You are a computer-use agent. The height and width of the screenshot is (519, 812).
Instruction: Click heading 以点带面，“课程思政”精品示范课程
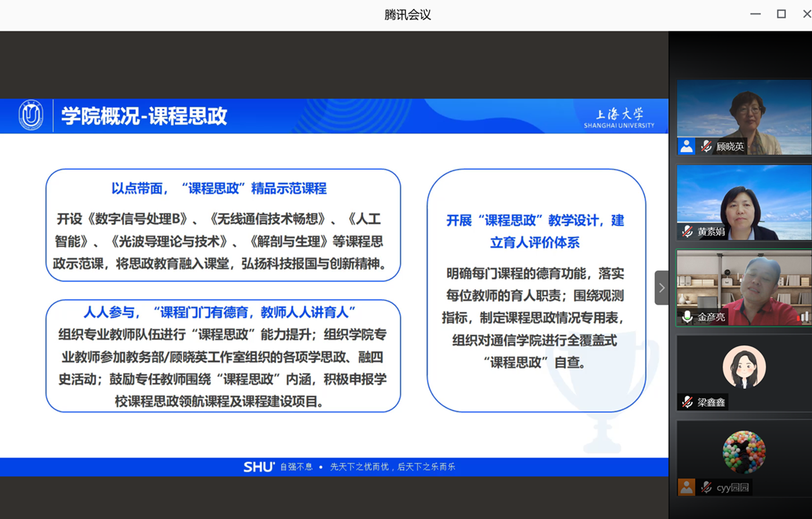[219, 188]
